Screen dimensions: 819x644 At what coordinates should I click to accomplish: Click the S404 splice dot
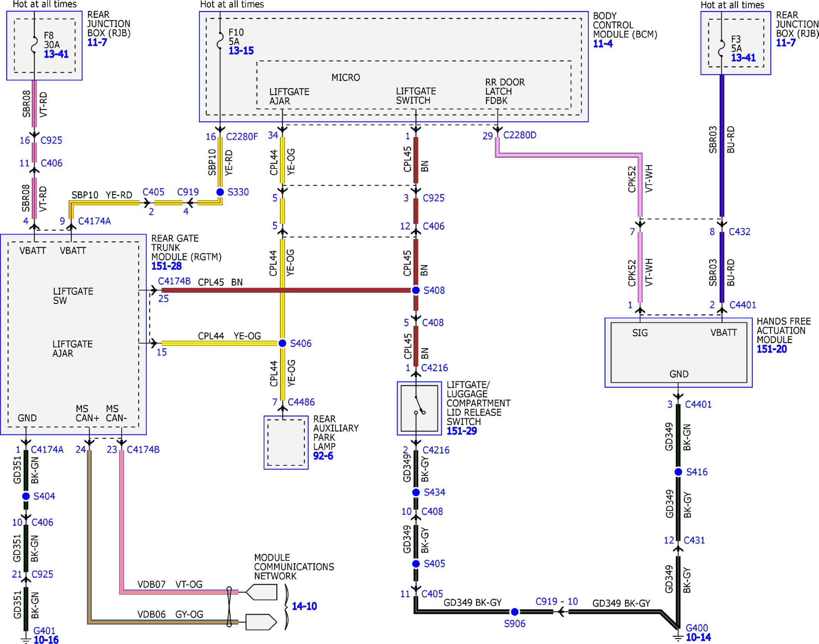pyautogui.click(x=26, y=496)
